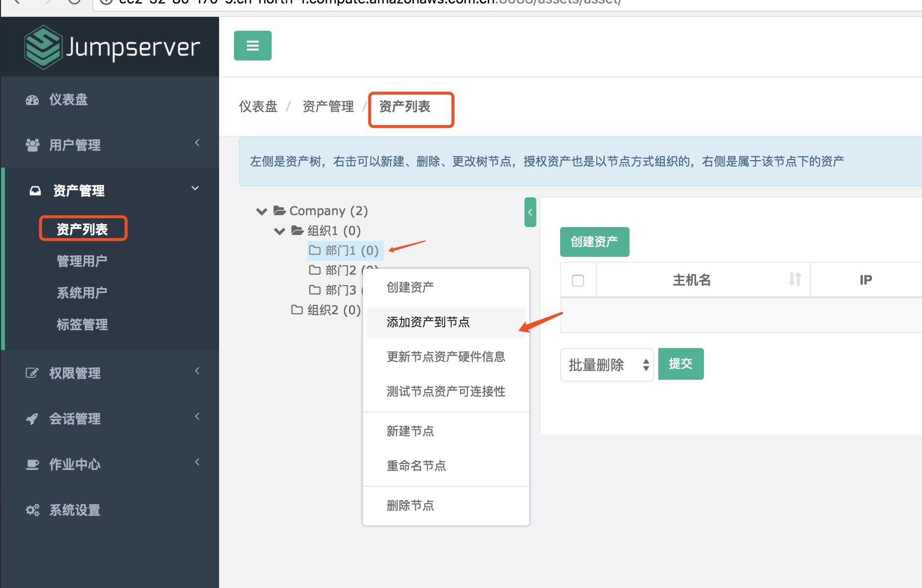The width and height of the screenshot is (922, 588).
Task: Click the 组织2 folder icon
Action: 297,310
